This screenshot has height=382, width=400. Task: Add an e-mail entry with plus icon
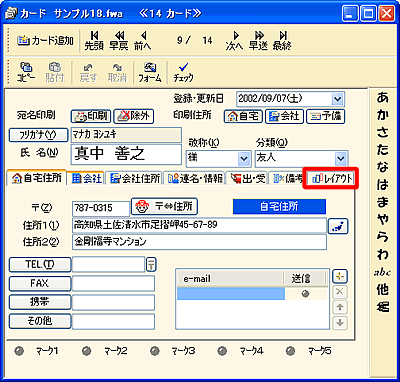[340, 276]
